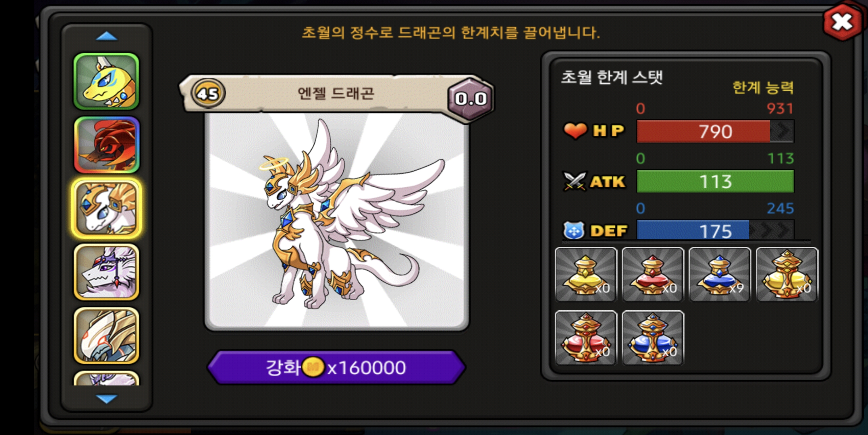Choose the armored gold-white dragon portrait
The height and width of the screenshot is (435, 868).
click(106, 336)
